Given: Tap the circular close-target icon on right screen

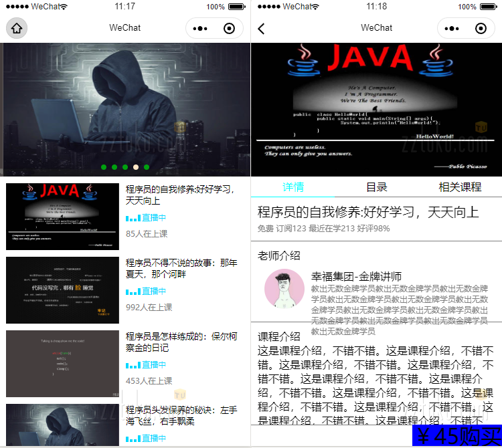Looking at the screenshot, I should [481, 28].
